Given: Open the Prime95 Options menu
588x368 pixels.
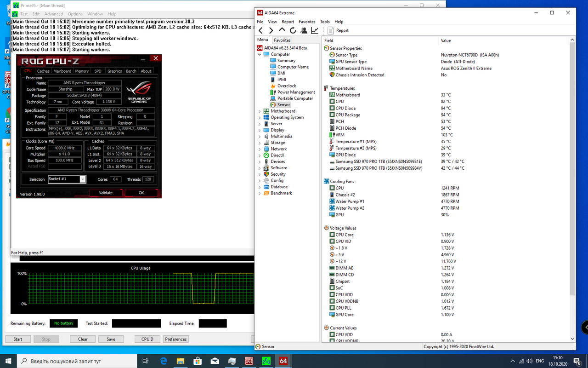Looking at the screenshot, I should tap(75, 14).
